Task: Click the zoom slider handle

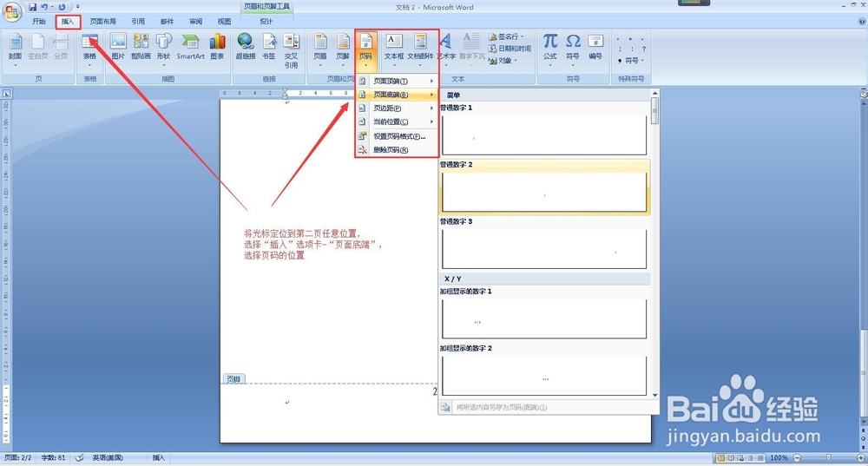Action: tap(828, 457)
